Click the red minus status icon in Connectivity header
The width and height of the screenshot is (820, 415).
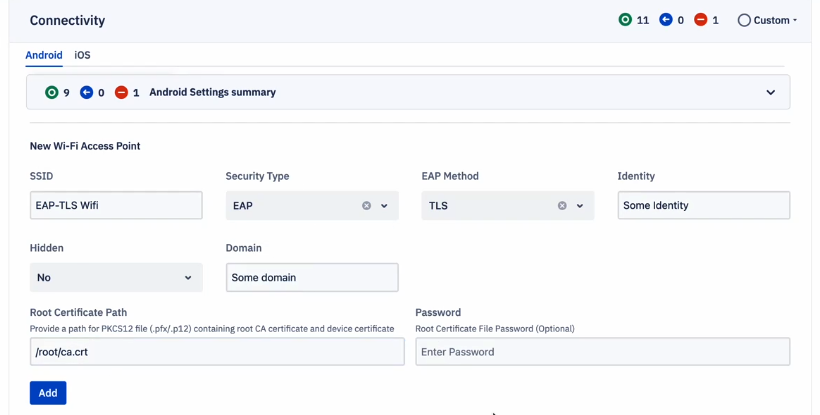[x=701, y=20]
